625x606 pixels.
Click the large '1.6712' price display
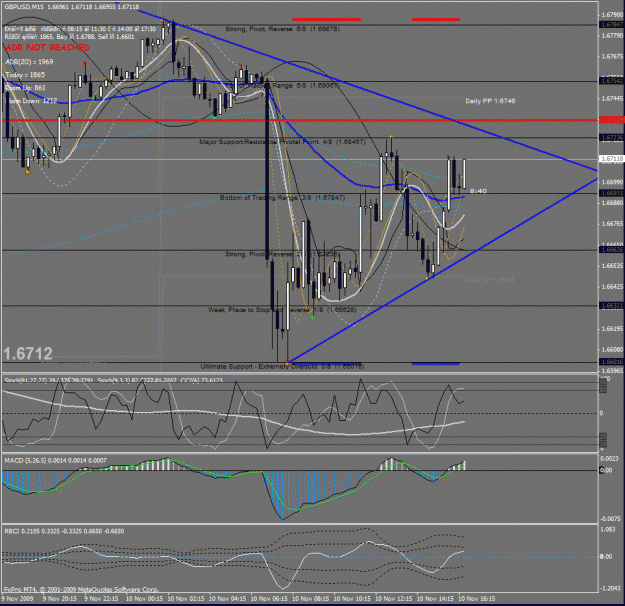28,354
